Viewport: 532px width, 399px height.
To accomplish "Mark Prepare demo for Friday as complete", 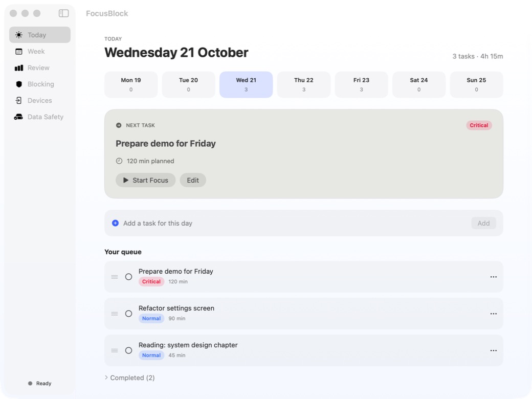I will 128,277.
